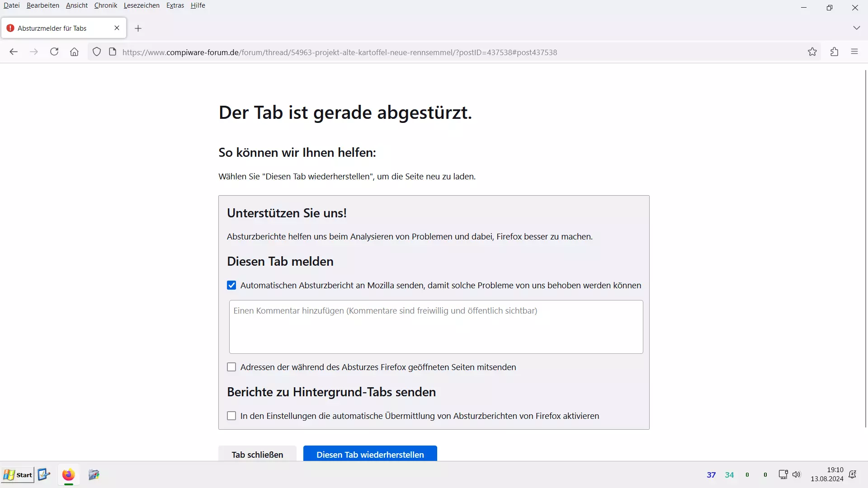This screenshot has height=488, width=868.
Task: Open the network tray icon
Action: [x=783, y=474]
